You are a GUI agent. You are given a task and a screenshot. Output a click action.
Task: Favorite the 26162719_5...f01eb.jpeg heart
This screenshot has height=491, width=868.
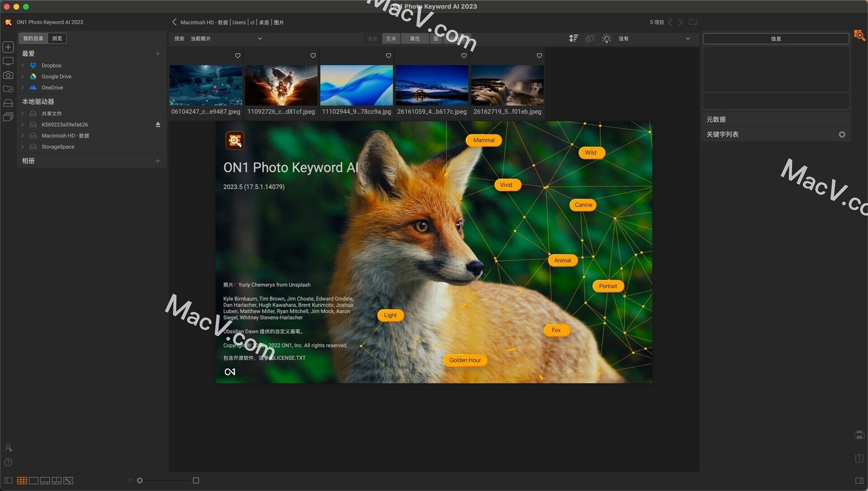[x=539, y=55]
